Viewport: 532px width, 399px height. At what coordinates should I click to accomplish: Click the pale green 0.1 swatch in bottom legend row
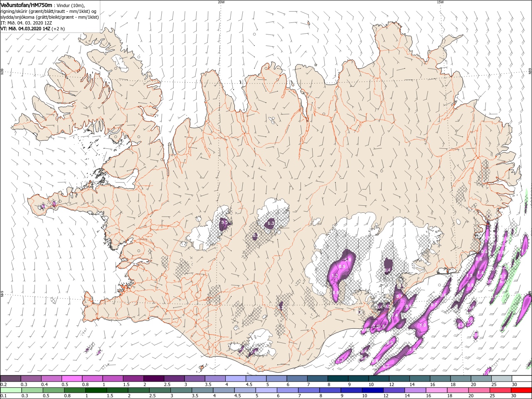point(11,390)
